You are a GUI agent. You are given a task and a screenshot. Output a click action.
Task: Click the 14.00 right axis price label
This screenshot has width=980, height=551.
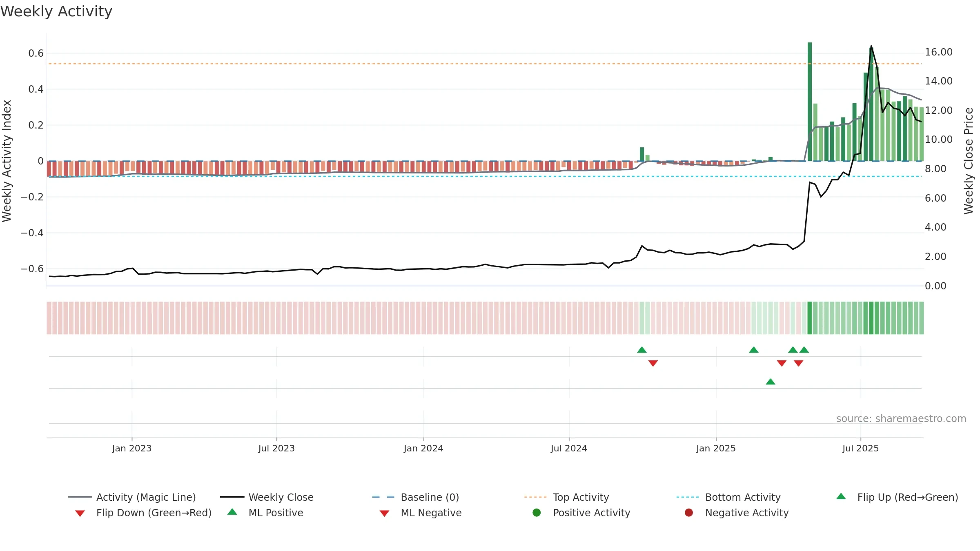[938, 81]
